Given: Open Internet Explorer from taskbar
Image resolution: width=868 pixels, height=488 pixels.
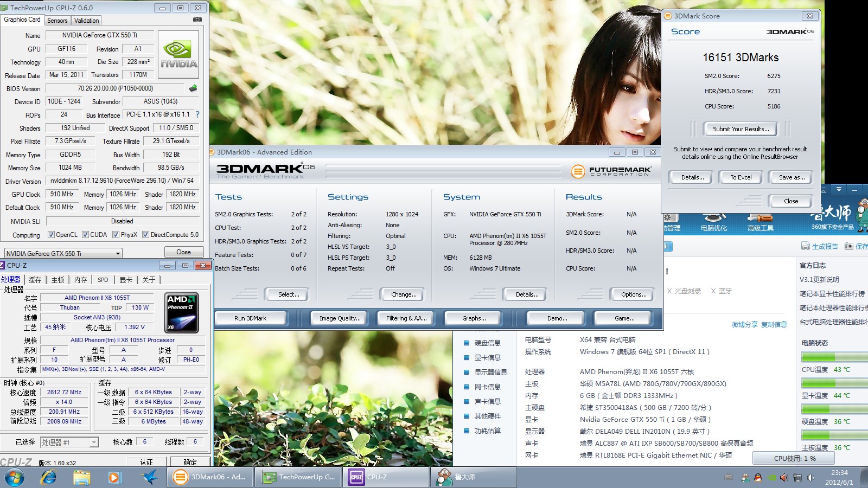Looking at the screenshot, I should [49, 477].
